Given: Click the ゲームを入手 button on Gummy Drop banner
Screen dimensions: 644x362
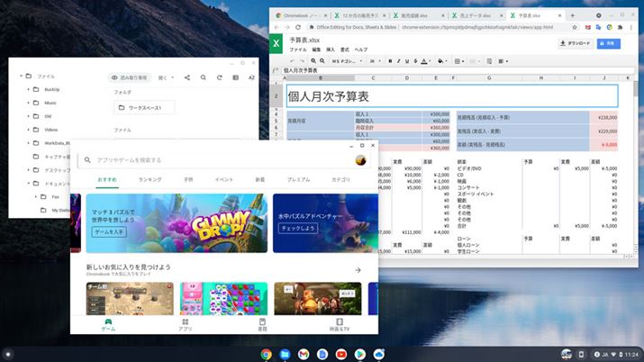Looking at the screenshot, I should [109, 232].
